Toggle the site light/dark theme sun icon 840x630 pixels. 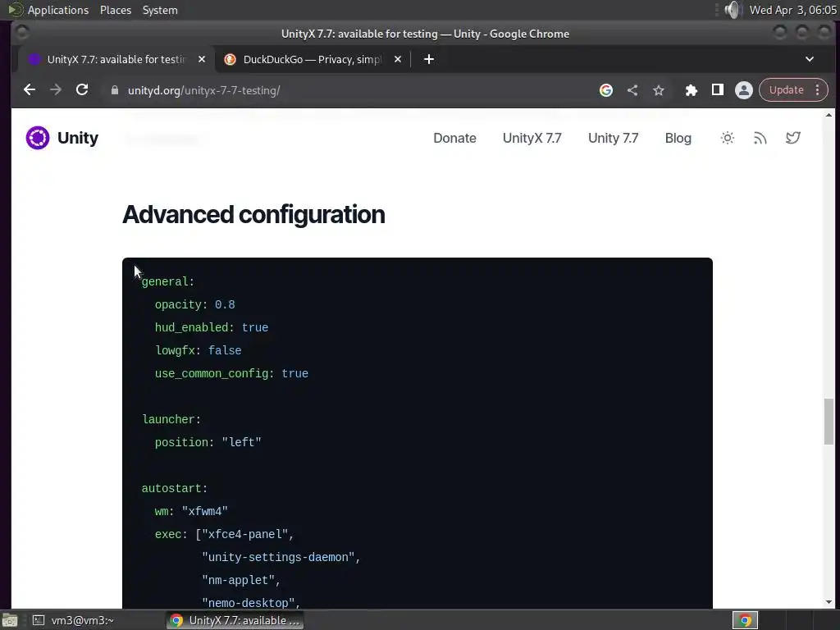click(x=727, y=138)
